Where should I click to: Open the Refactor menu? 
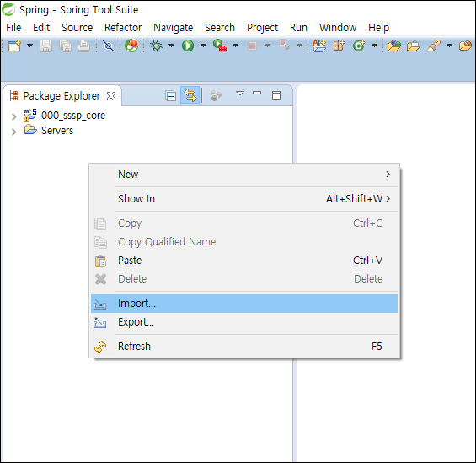tap(123, 28)
